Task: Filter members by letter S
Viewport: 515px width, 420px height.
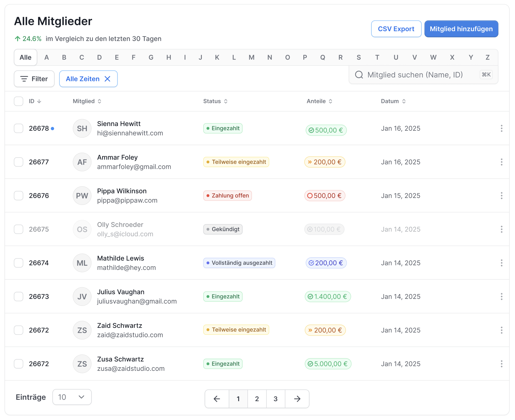Action: [359, 58]
